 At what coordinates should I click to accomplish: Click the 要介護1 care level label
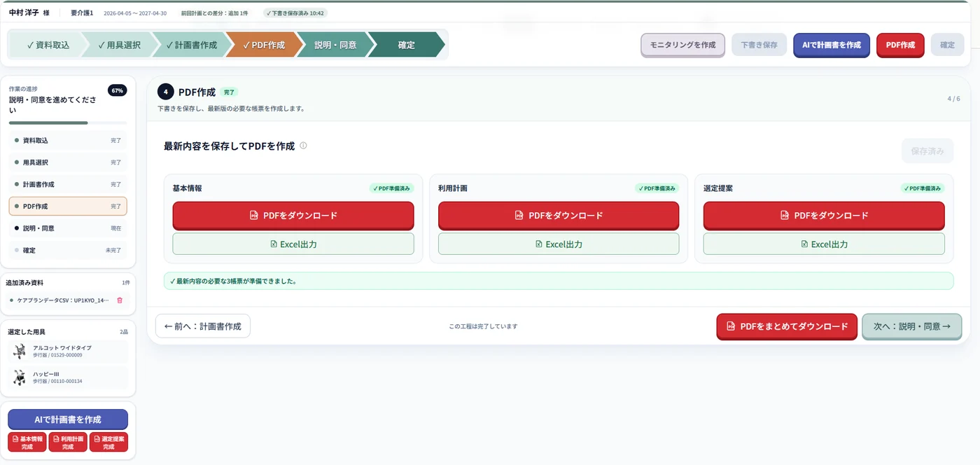click(x=82, y=13)
